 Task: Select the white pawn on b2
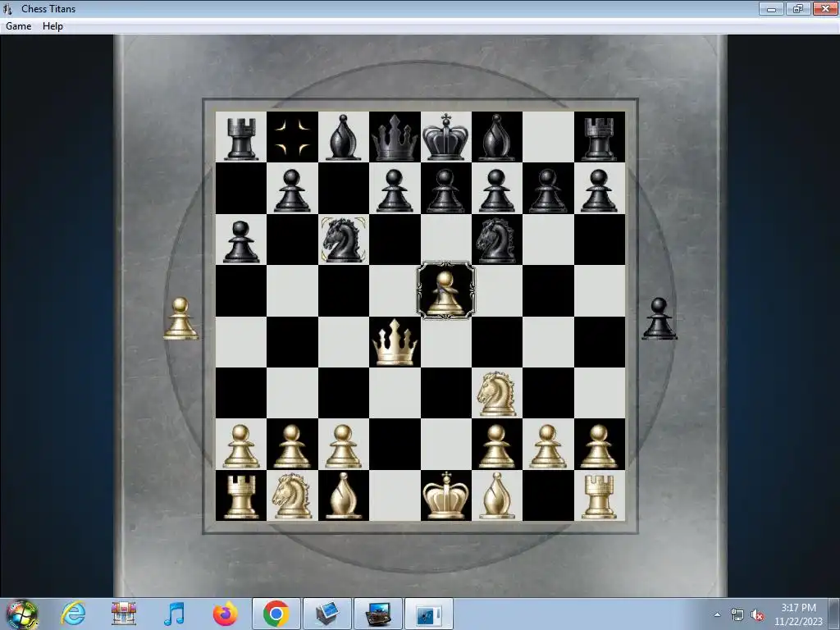[292, 446]
